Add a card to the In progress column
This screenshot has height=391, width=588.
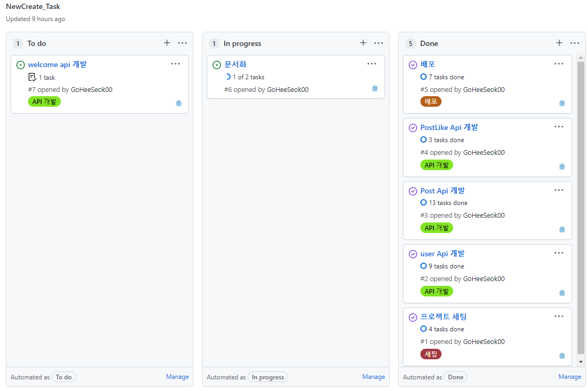click(363, 43)
